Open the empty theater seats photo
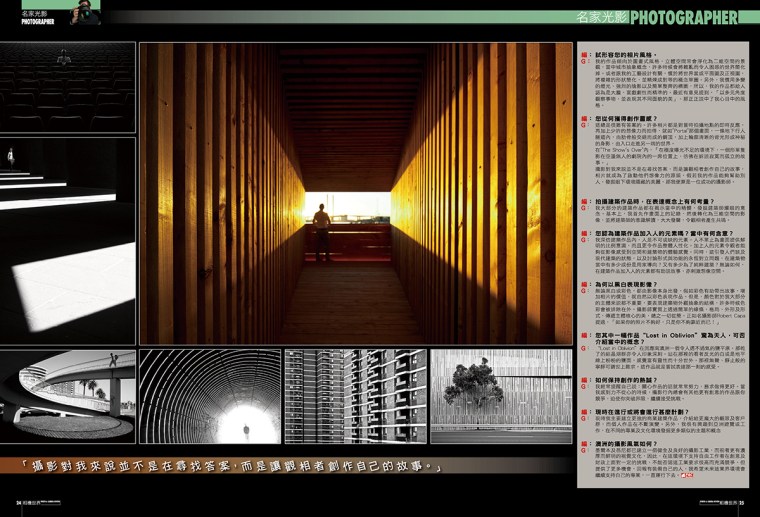Viewport: 760px width, 517px height. pos(67,88)
